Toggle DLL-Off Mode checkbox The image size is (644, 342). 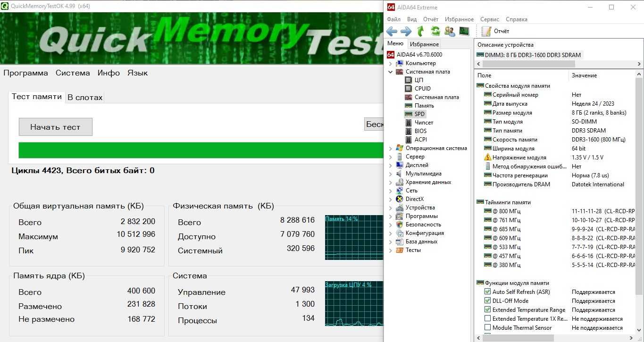coord(488,301)
